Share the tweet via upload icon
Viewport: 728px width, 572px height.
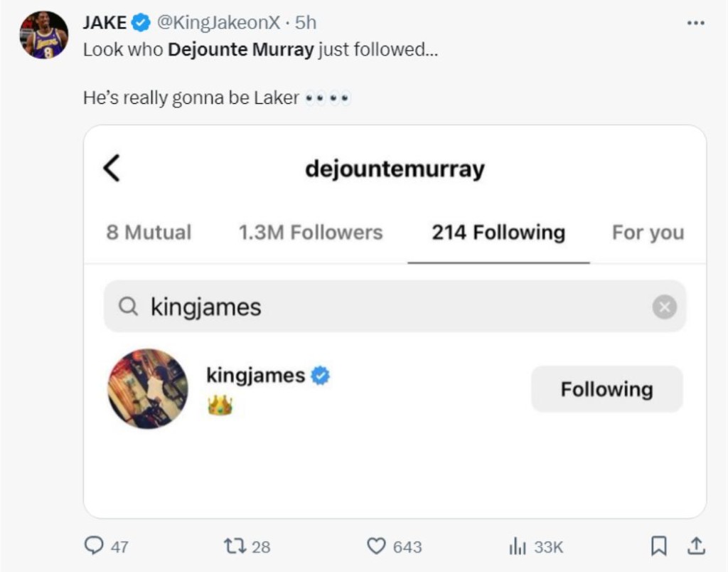(x=696, y=546)
